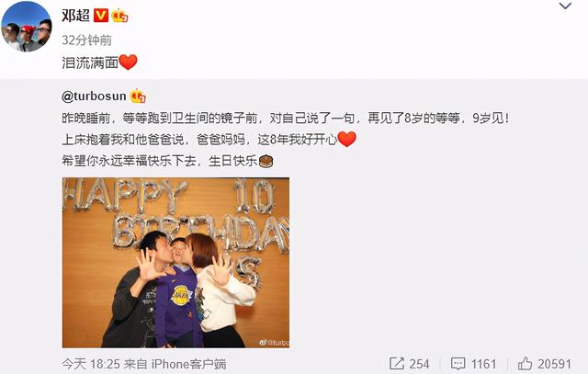Click the birthday cake emoji after 生日快乐
The height and width of the screenshot is (374, 588).
(266, 161)
